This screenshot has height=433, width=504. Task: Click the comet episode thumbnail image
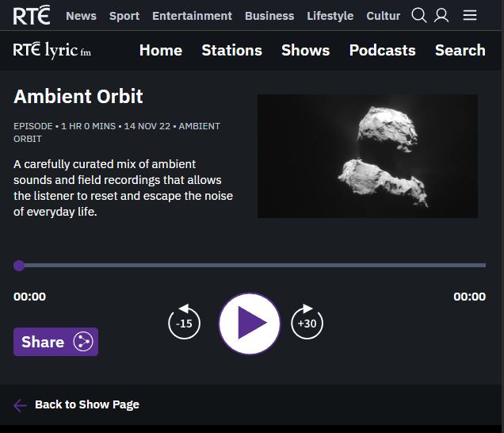(368, 156)
